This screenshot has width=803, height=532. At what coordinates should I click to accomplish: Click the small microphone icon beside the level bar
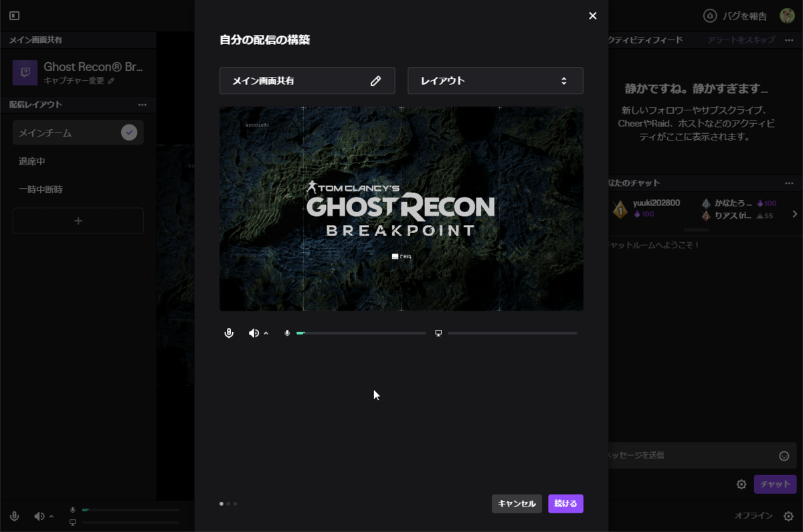coord(287,333)
